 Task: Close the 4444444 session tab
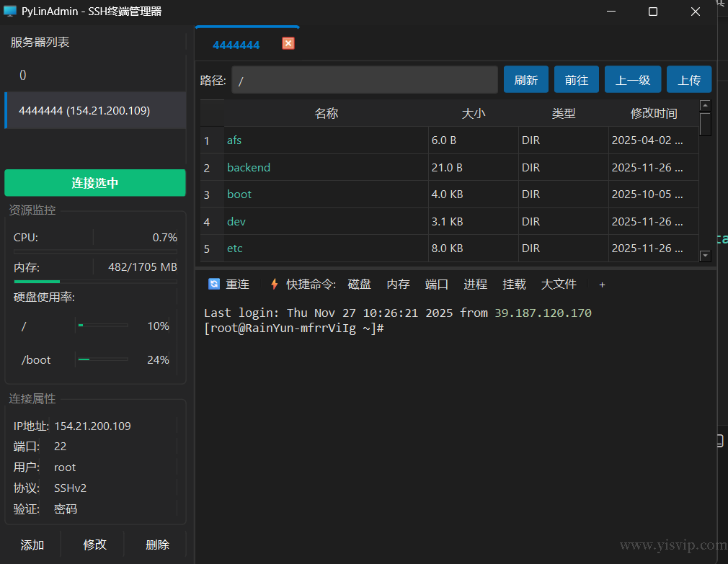(288, 43)
